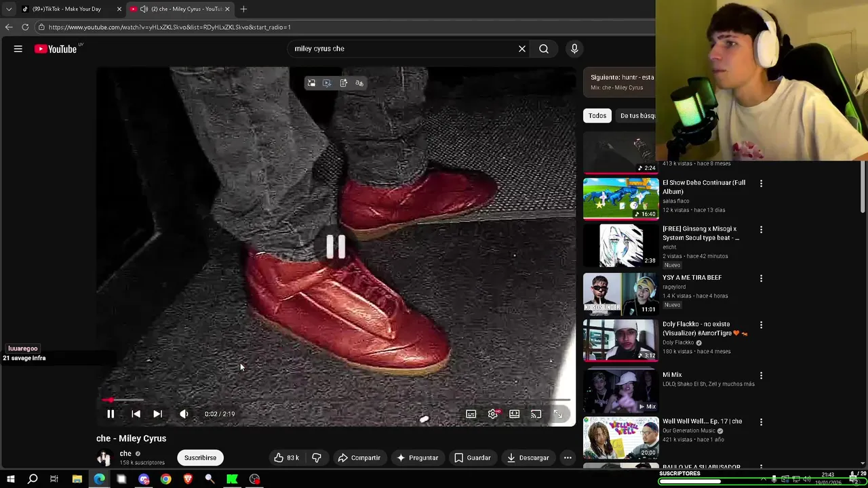Open the Windows Start menu

pos(11,479)
